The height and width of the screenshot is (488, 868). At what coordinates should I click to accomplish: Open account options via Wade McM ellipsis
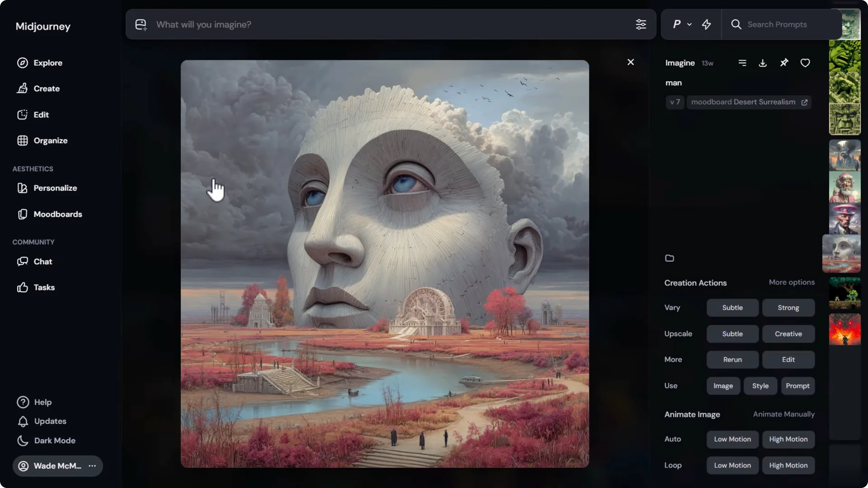point(91,466)
